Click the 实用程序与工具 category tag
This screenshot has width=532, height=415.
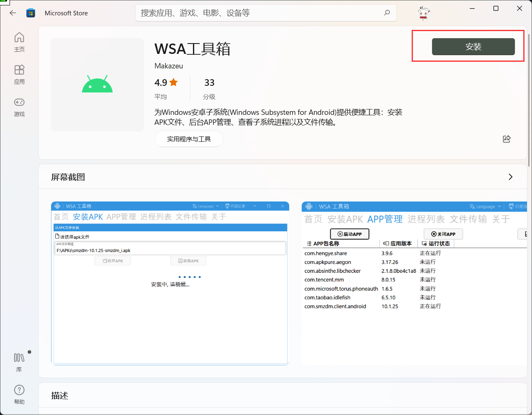pyautogui.click(x=189, y=139)
